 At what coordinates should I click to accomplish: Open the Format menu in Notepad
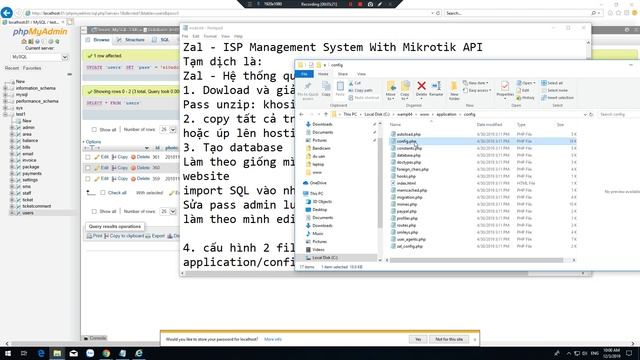click(210, 36)
